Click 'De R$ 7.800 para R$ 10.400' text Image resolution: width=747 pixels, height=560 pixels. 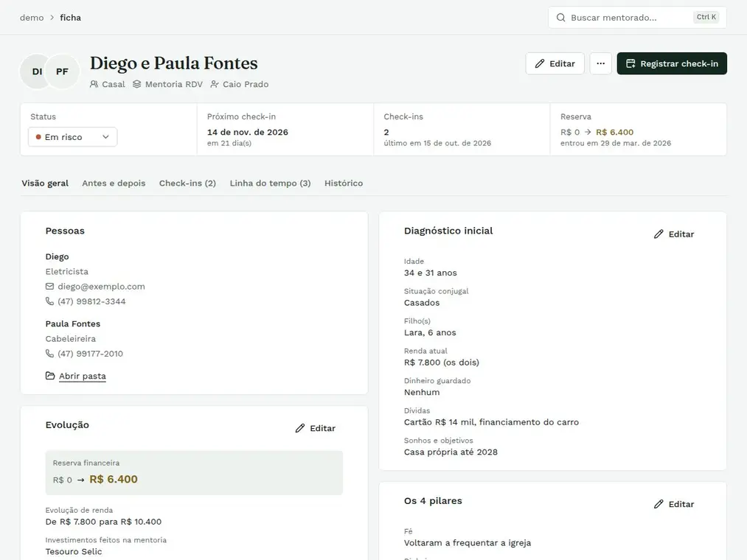pyautogui.click(x=103, y=522)
